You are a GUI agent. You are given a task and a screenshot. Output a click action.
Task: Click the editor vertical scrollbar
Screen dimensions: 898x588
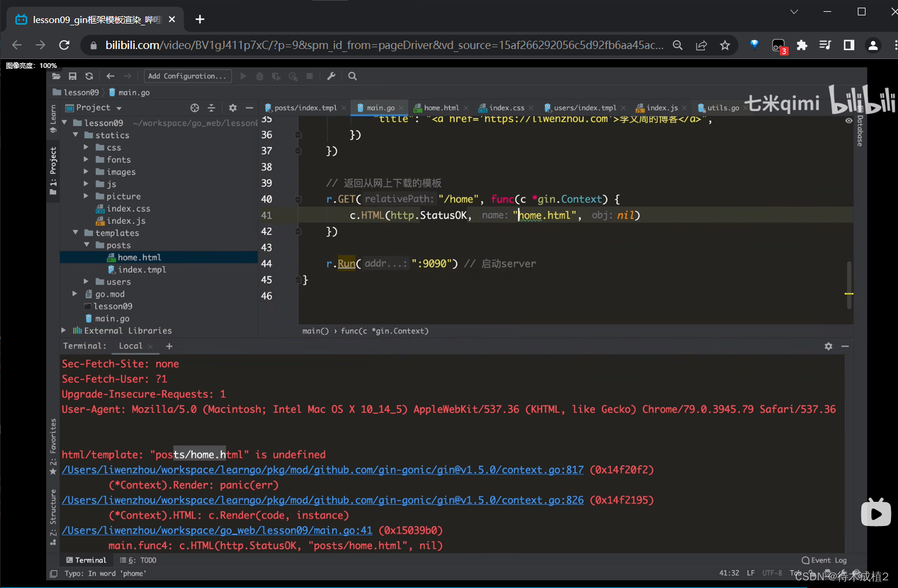coord(850,285)
